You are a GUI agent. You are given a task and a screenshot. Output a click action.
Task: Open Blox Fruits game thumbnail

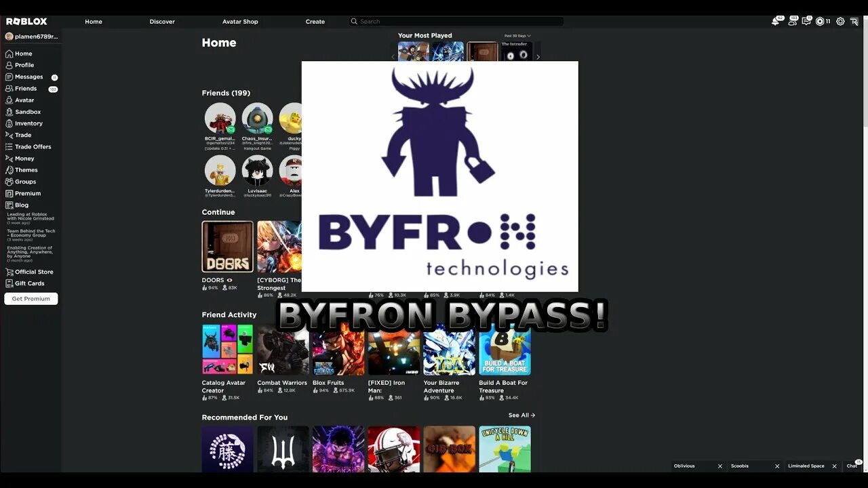(338, 349)
